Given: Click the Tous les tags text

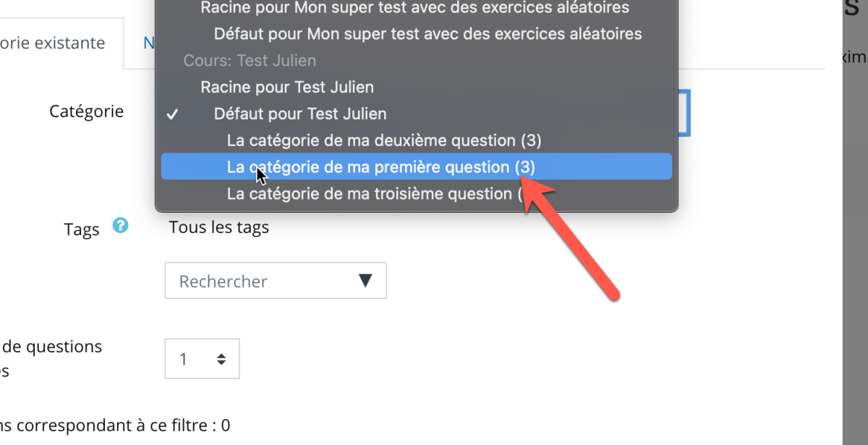Looking at the screenshot, I should click(x=219, y=227).
